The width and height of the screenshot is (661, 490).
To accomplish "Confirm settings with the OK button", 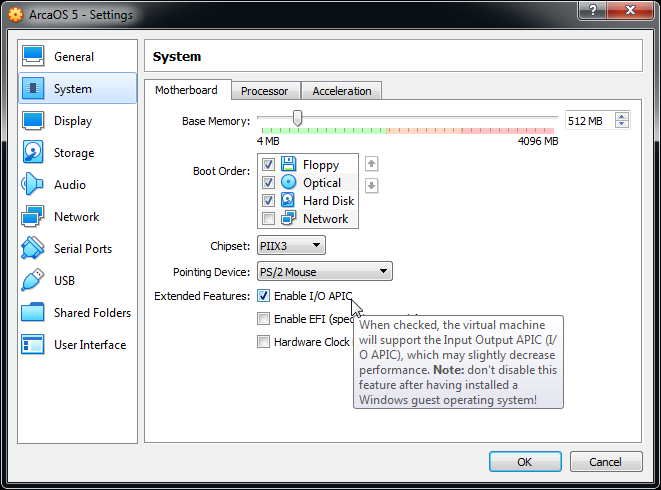I will click(525, 462).
